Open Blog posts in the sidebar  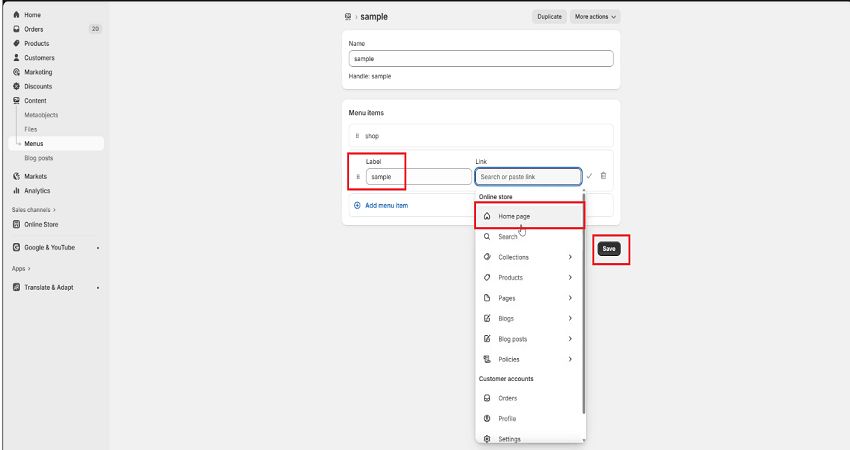pyautogui.click(x=38, y=158)
